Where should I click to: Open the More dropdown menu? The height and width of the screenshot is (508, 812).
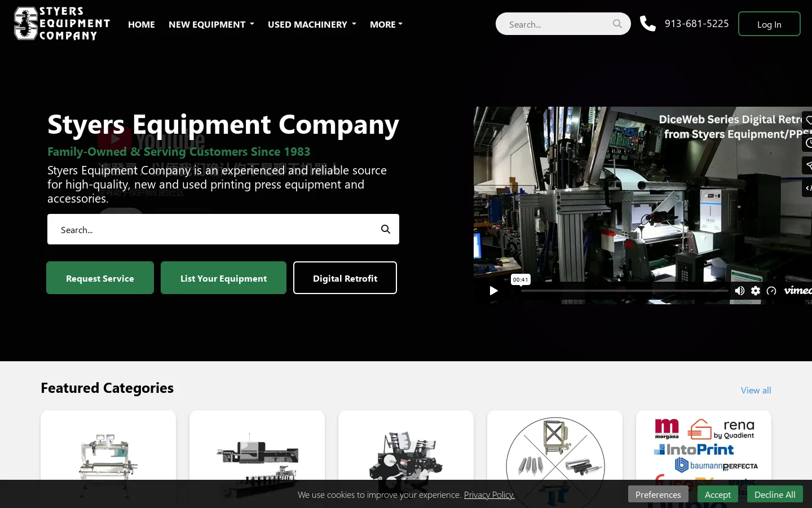pos(386,24)
